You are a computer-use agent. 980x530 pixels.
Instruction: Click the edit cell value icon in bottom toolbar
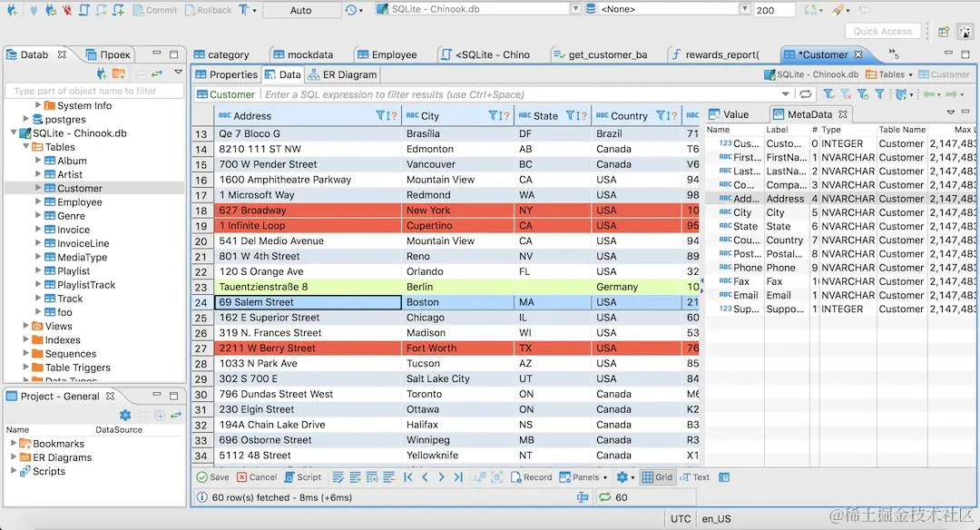pos(338,477)
